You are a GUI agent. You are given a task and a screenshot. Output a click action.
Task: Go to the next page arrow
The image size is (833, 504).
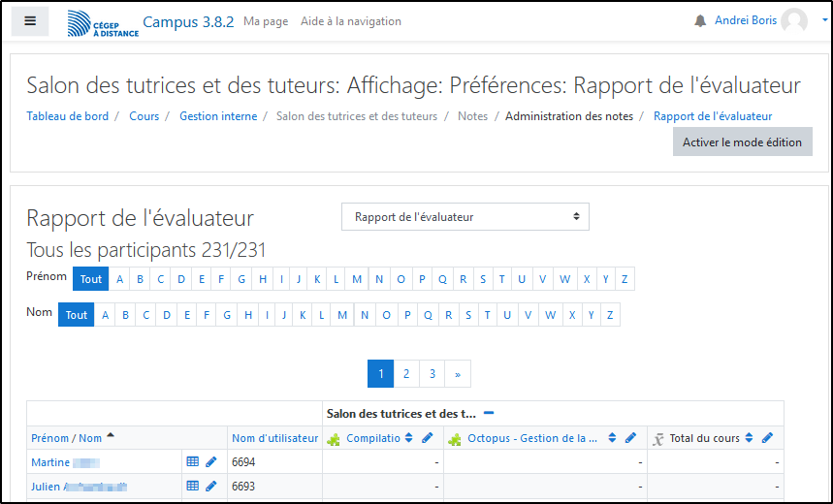coord(458,374)
